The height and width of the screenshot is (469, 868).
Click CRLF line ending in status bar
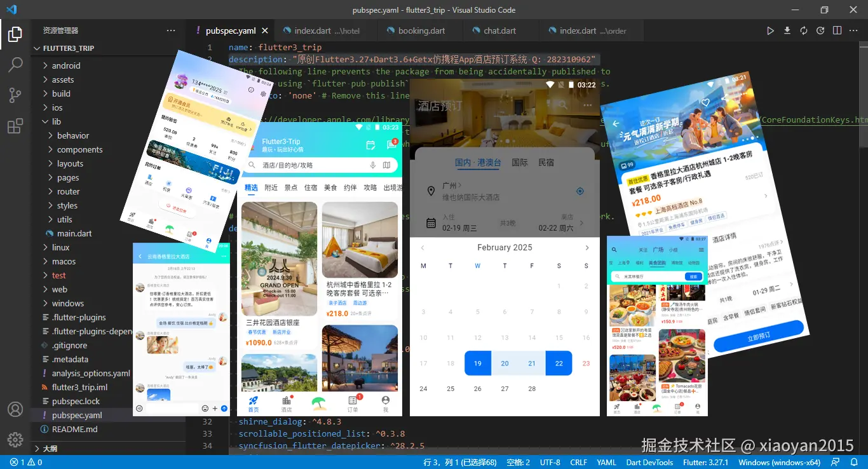coord(579,463)
